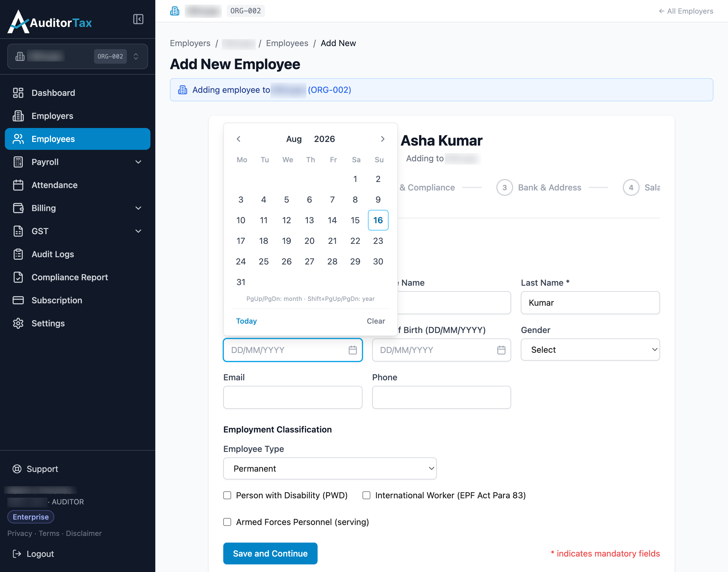Click the Email input field
This screenshot has height=572, width=728.
[293, 398]
